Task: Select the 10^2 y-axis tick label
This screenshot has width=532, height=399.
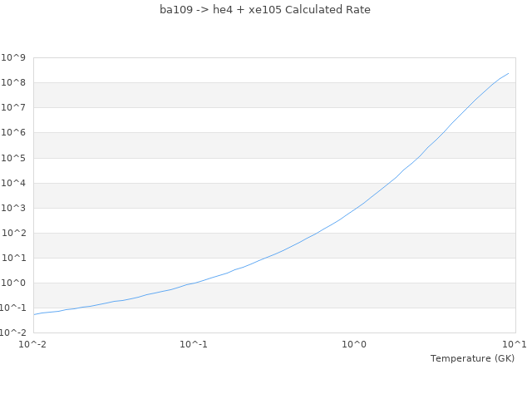Action: point(14,233)
